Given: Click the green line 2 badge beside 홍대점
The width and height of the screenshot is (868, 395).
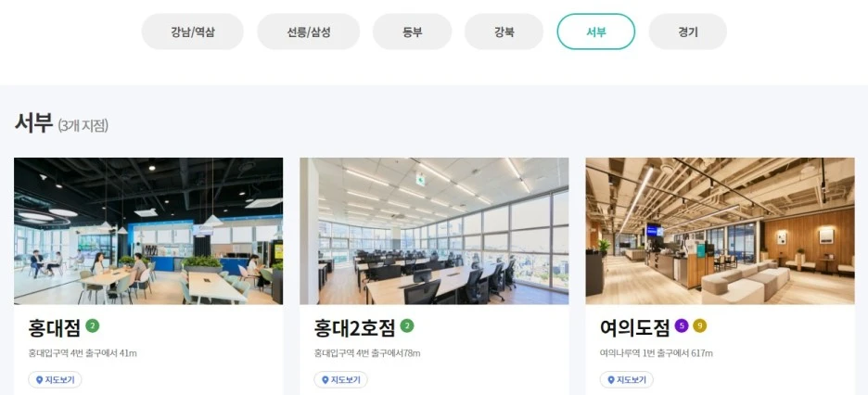Looking at the screenshot, I should [93, 325].
